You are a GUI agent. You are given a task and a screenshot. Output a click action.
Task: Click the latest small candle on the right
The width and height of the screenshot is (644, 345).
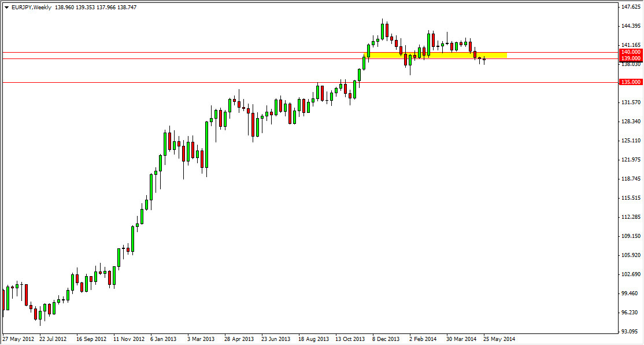[484, 60]
